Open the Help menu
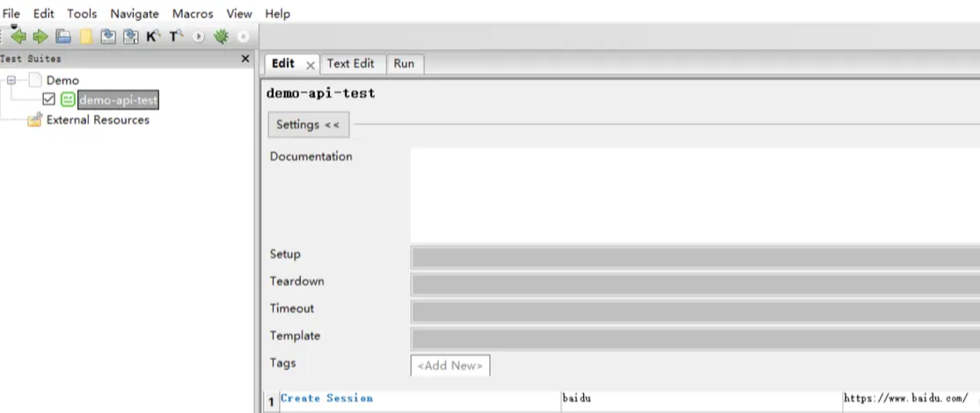This screenshot has width=980, height=413. click(x=277, y=13)
